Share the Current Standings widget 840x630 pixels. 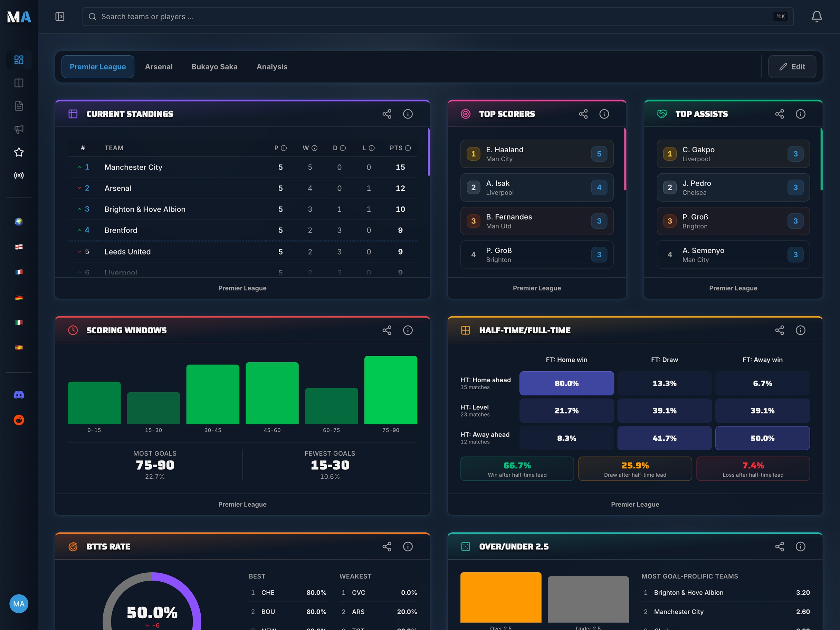pos(386,114)
